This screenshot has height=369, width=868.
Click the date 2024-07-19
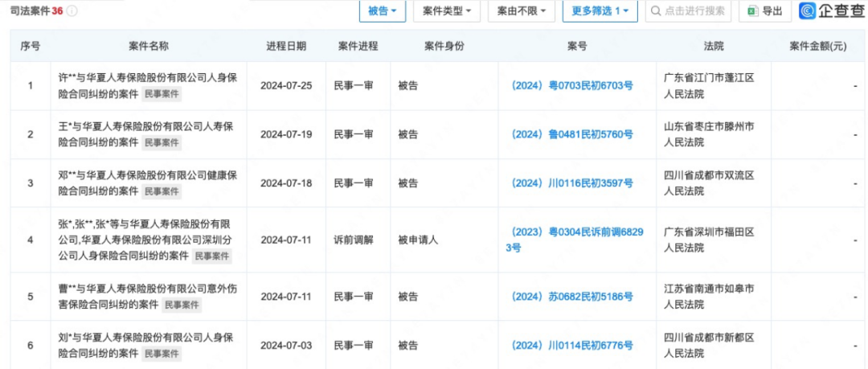coord(286,134)
